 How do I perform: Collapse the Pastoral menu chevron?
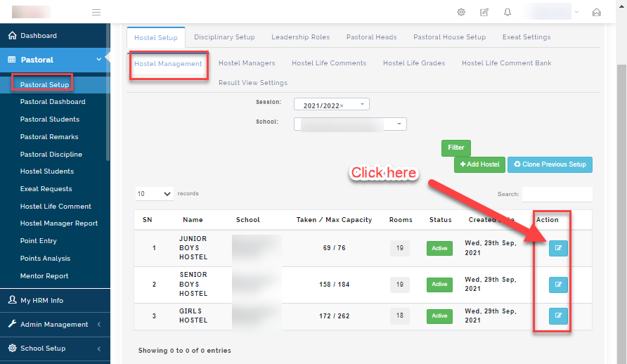pyautogui.click(x=99, y=60)
